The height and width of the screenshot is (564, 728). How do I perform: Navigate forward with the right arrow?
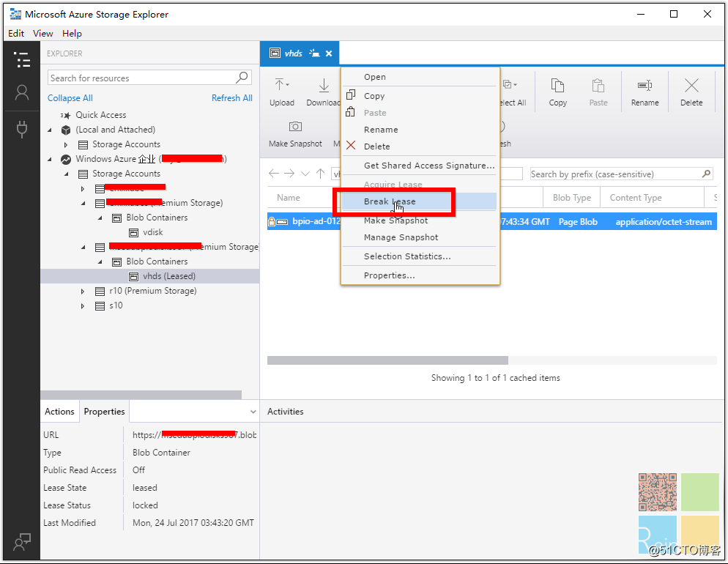(289, 174)
